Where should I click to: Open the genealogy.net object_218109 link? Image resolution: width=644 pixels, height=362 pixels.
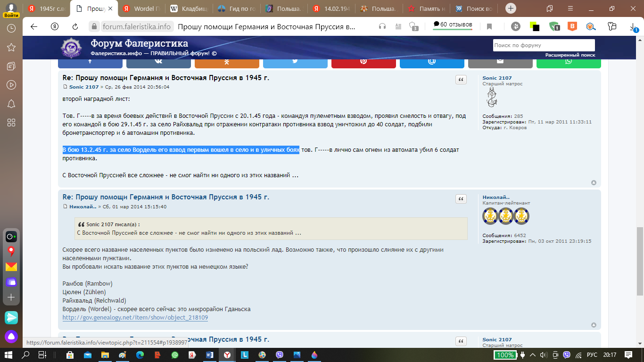pyautogui.click(x=135, y=318)
